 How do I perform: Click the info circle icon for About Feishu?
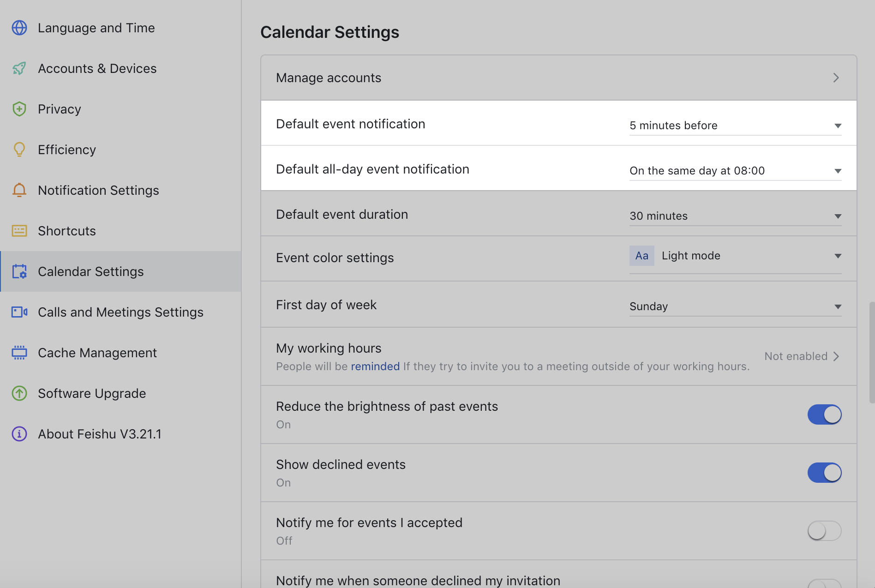[x=19, y=434]
